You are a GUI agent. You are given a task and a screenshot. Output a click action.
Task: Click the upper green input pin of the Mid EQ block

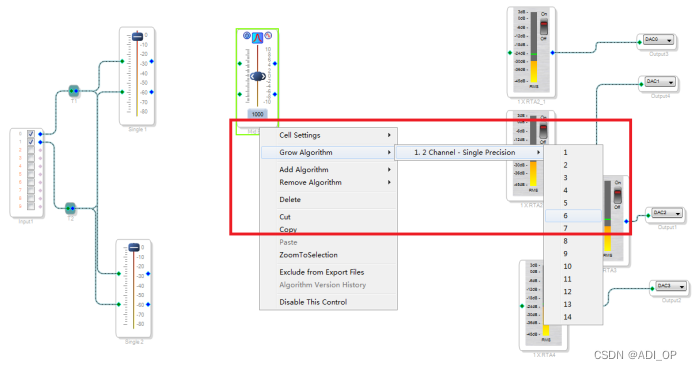click(x=240, y=64)
